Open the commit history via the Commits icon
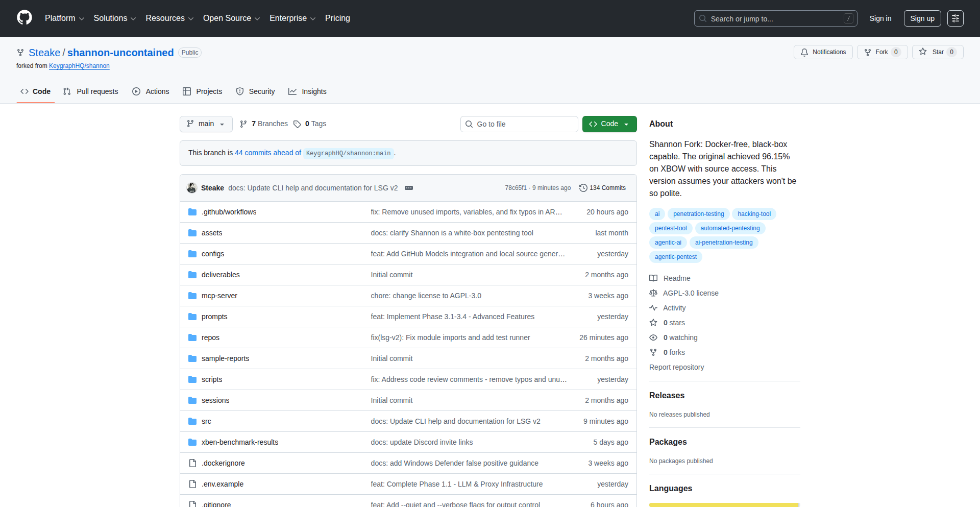Image resolution: width=980 pixels, height=507 pixels. click(x=583, y=187)
